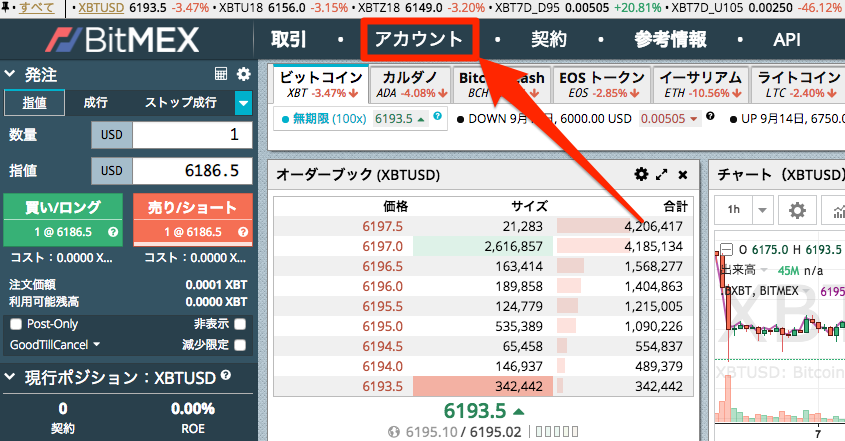Toggle the Post-Only checkbox

[16, 324]
